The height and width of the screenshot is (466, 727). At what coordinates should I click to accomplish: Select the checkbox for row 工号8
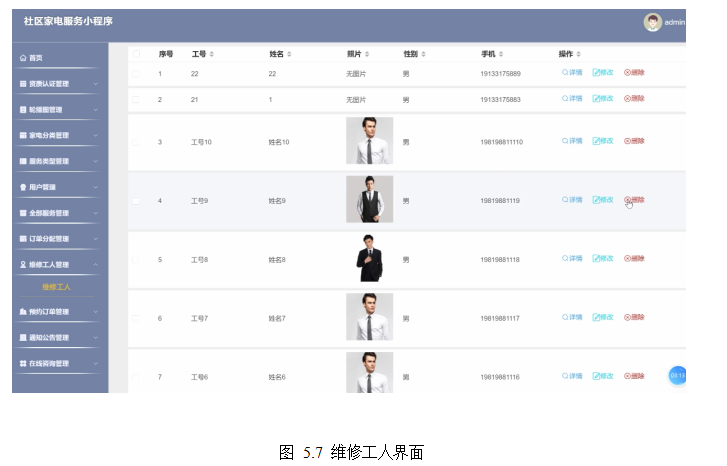click(135, 260)
